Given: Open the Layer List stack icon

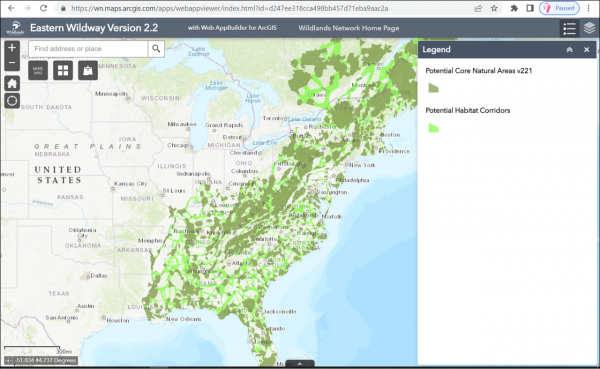Looking at the screenshot, I should point(589,28).
